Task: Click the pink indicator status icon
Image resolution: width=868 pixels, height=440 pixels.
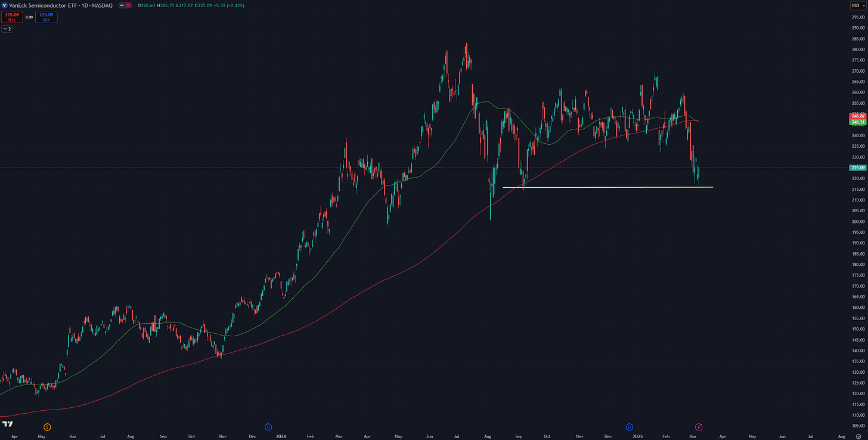Action: tap(128, 5)
